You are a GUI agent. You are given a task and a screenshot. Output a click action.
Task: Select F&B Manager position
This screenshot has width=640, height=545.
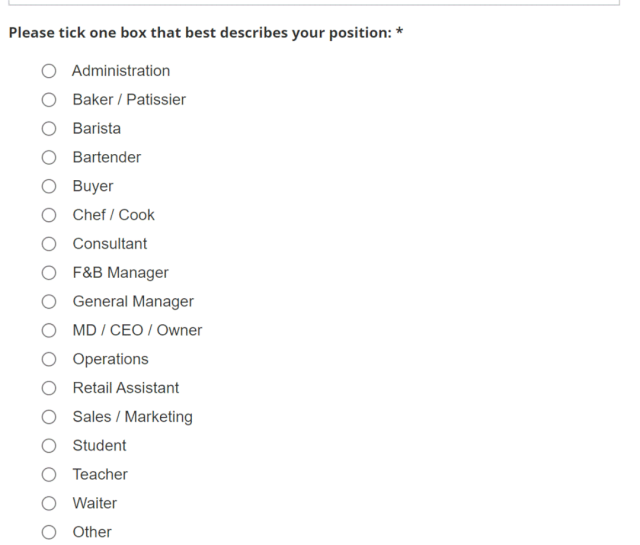[x=49, y=273]
